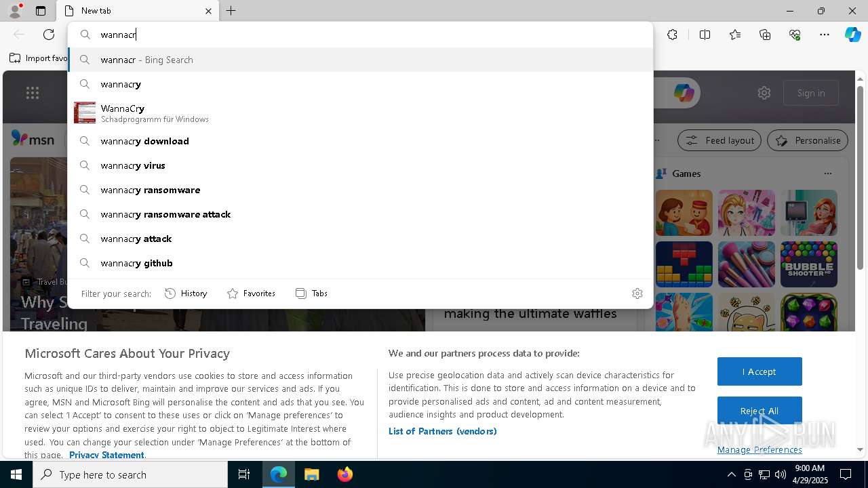Open the Favorites star toolbar icon
The image size is (868, 488).
735,35
